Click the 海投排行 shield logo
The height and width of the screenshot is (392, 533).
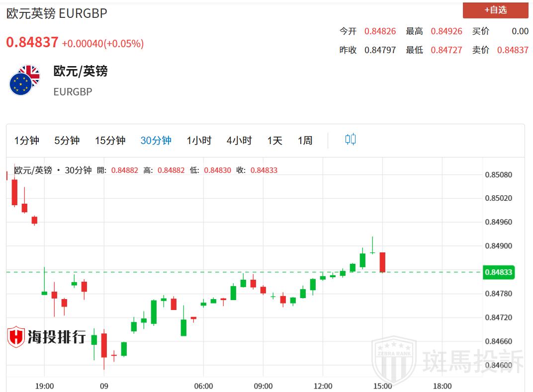[x=16, y=337]
